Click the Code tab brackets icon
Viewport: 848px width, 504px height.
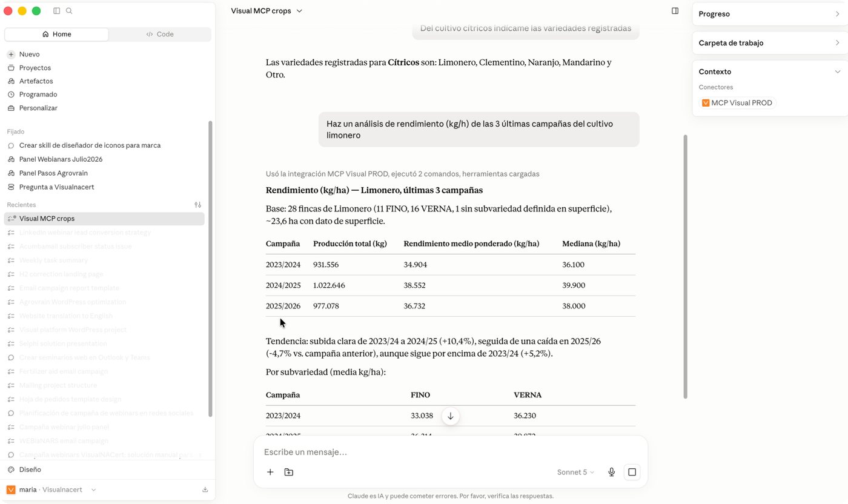tap(149, 35)
